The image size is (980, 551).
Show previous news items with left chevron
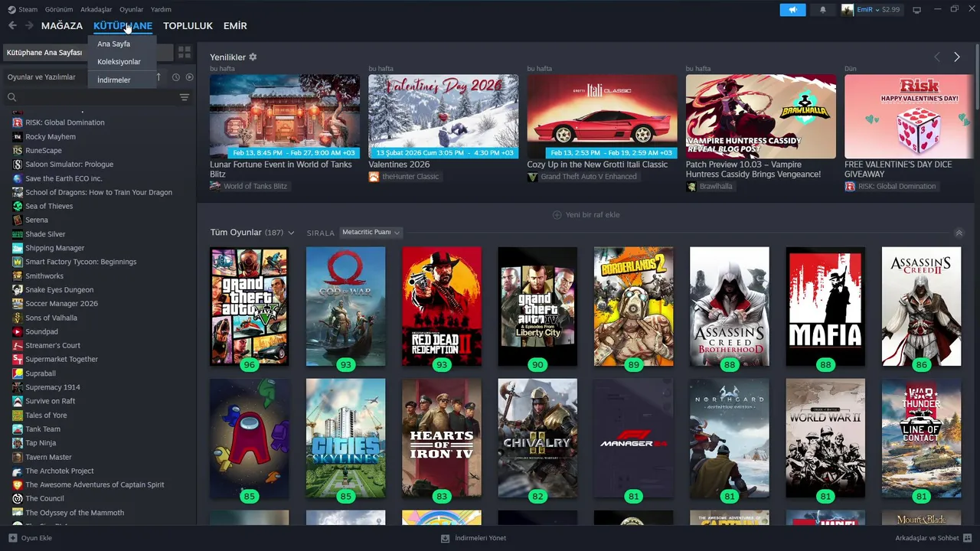pos(936,57)
